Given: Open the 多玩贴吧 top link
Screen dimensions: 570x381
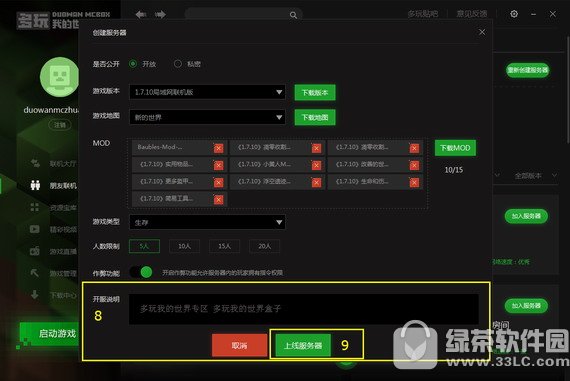Looking at the screenshot, I should coord(423,14).
